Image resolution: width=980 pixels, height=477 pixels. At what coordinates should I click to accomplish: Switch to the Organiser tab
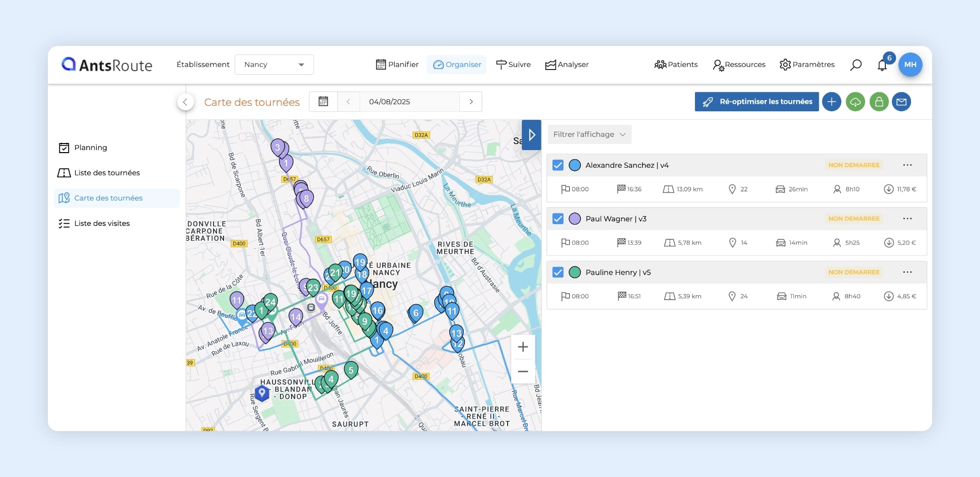(456, 64)
